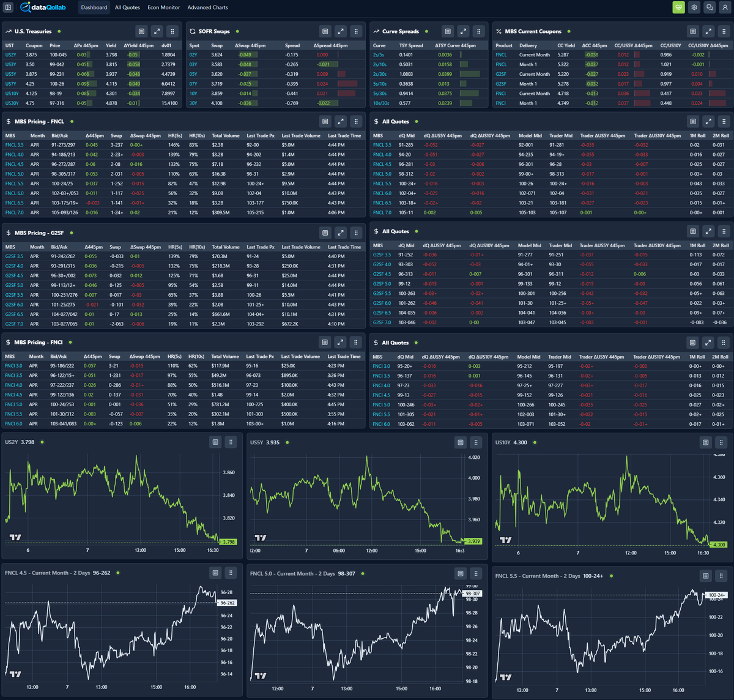Click the 3.859 swap value for 10Y
The width and height of the screenshot is (734, 700).
(217, 94)
